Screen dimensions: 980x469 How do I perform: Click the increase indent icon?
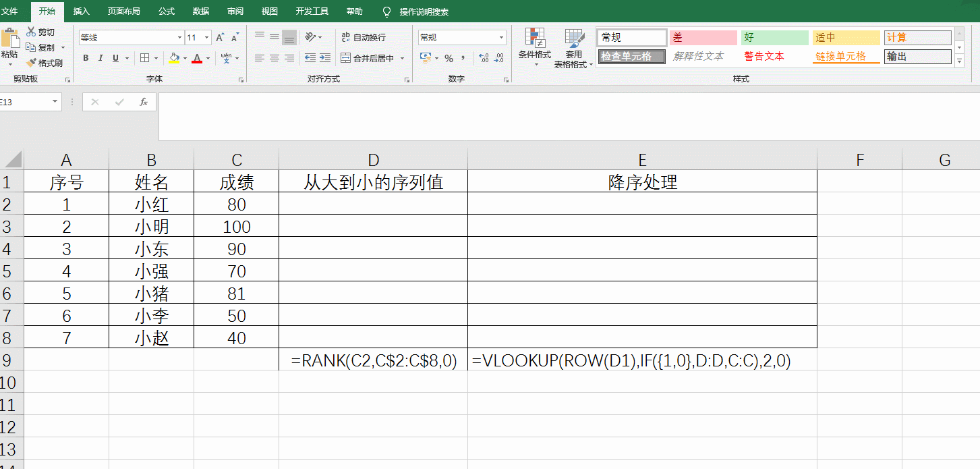coord(326,59)
